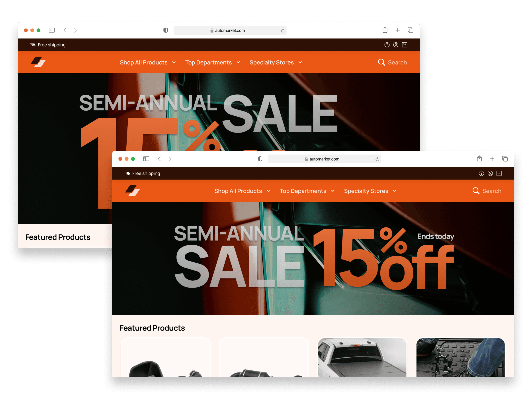Click the cart icon in top navigation
The height and width of the screenshot is (399, 532).
(499, 173)
